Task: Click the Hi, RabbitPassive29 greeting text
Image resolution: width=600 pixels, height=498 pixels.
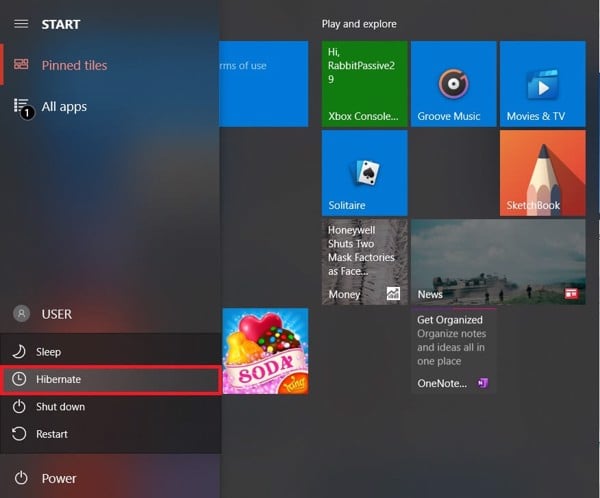Action: pos(361,65)
